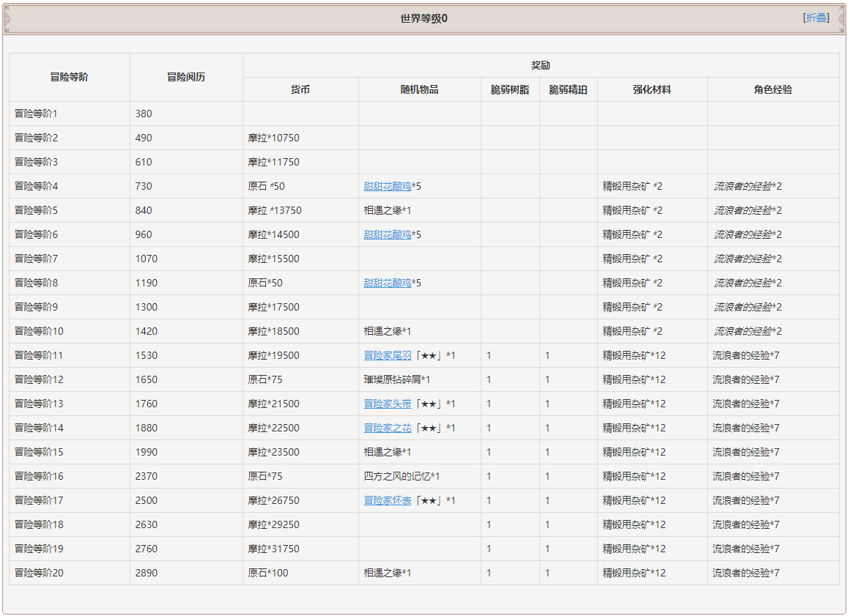Select the 1880 experience value
850x616 pixels.
point(147,428)
